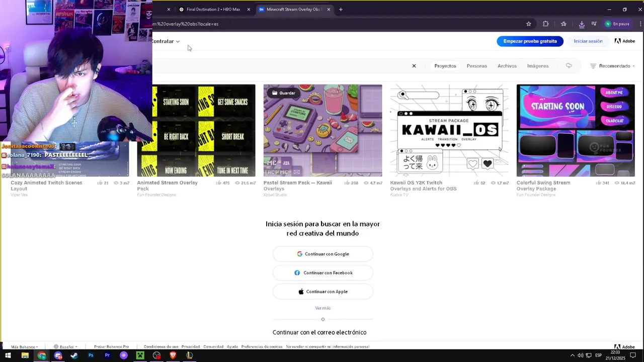Click the clock showing 22:33
Viewport: 644px width, 362px height.
[616, 352]
